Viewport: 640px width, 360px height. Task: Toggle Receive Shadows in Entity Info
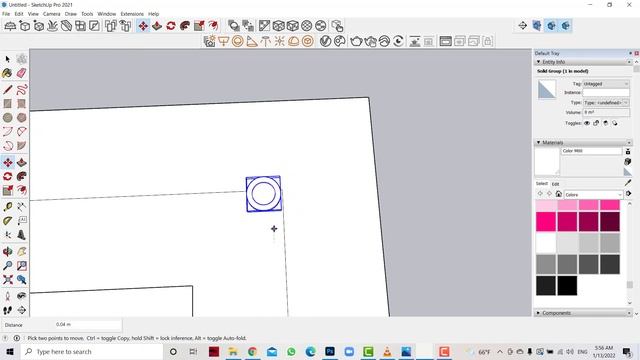click(x=606, y=123)
